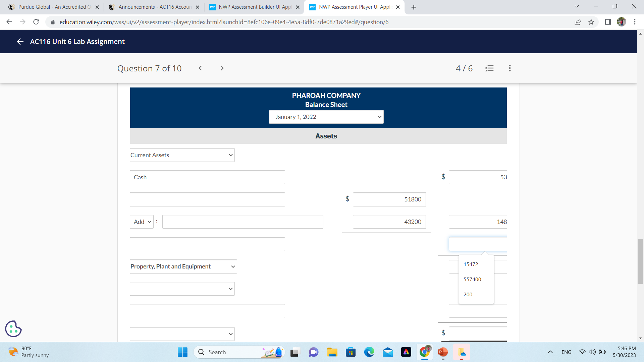Open the feedback sticker icon at bottom left
Screen dimensions: 644x362
click(13, 329)
